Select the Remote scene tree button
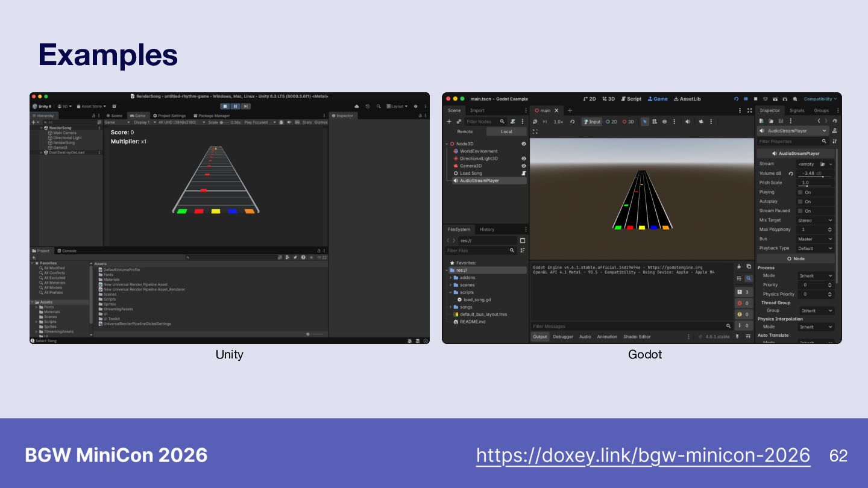Image resolution: width=868 pixels, height=488 pixels. point(465,131)
